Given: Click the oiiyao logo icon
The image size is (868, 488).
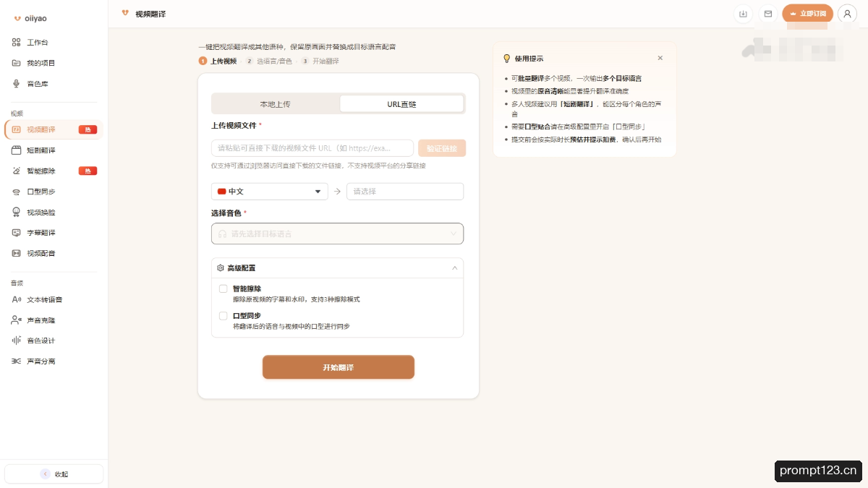Looking at the screenshot, I should pos(17,18).
